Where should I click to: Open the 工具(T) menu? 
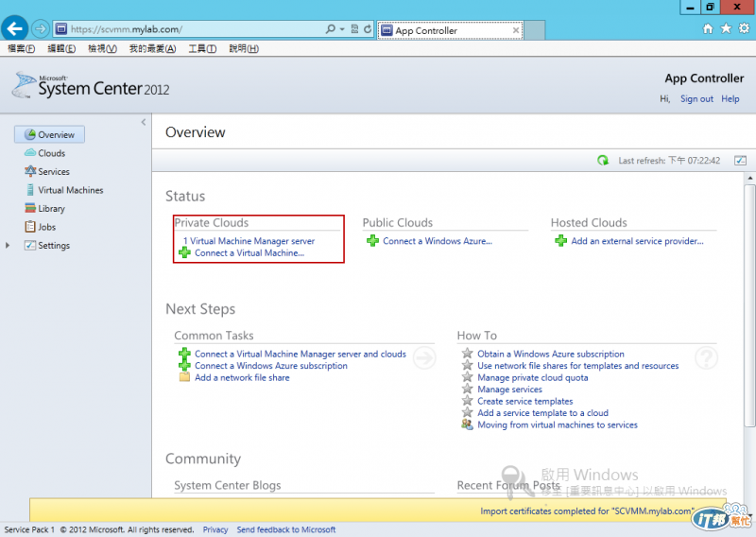(x=202, y=49)
